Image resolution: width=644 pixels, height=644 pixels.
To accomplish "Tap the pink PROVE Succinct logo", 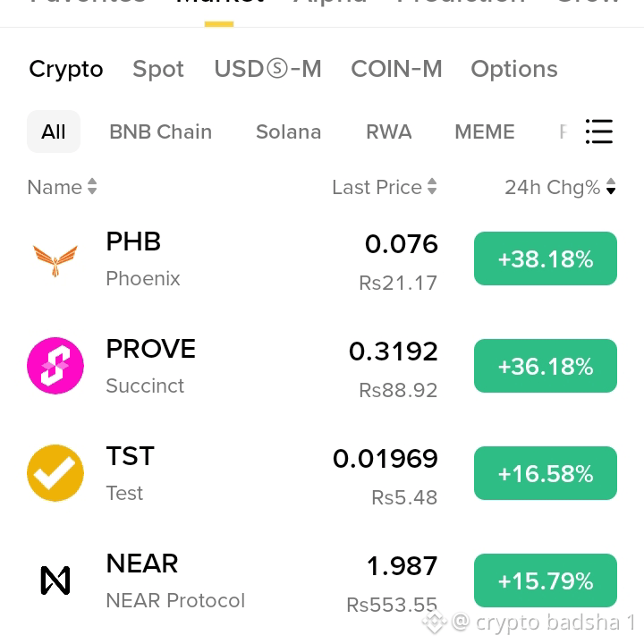I will pos(55,366).
